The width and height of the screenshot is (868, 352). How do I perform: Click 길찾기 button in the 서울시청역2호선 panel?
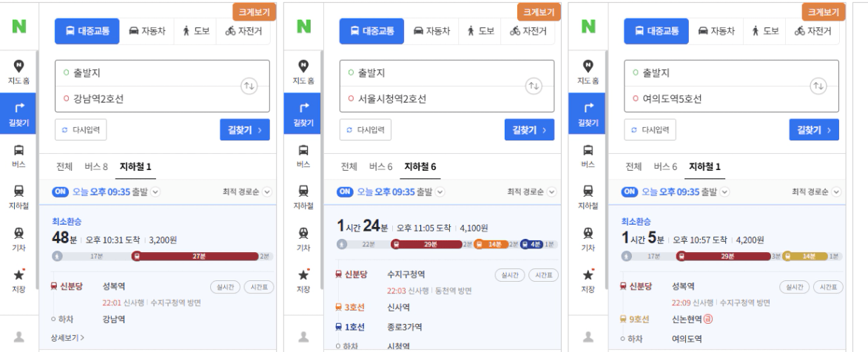[x=529, y=129]
